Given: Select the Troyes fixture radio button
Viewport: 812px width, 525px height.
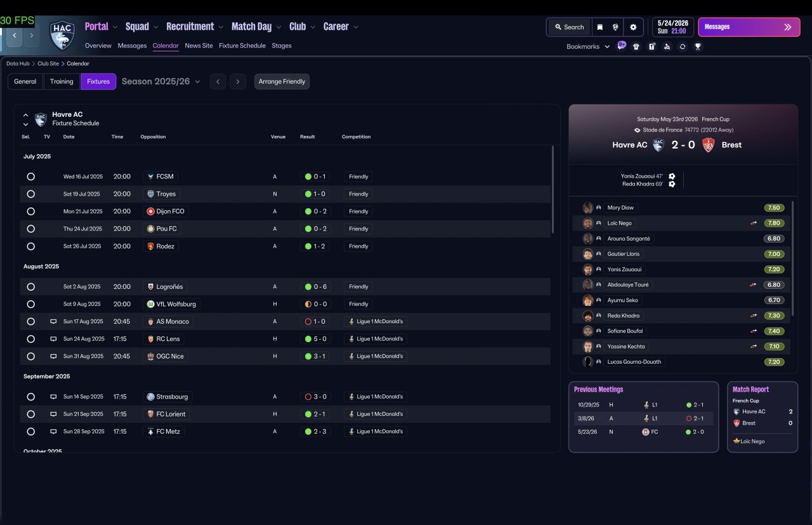Looking at the screenshot, I should (30, 194).
